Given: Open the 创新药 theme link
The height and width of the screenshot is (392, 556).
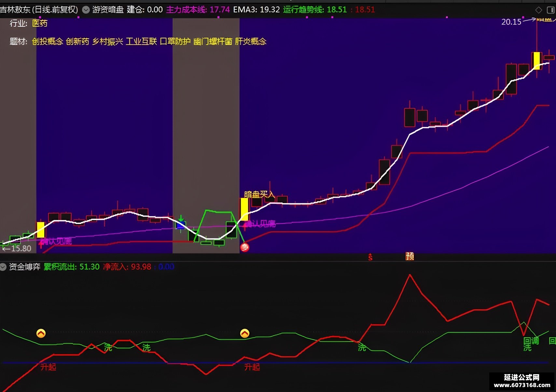Looking at the screenshot, I should [77, 41].
